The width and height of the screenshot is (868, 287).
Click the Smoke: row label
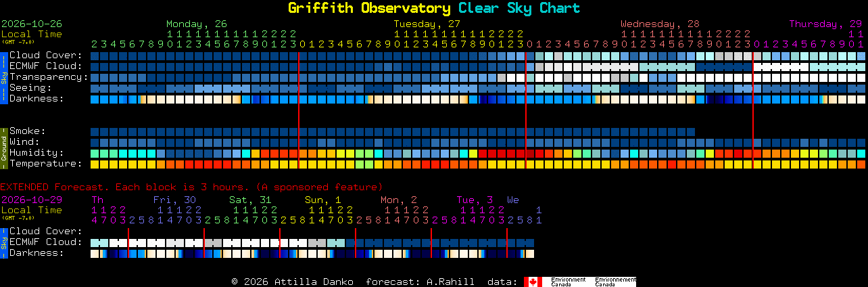pyautogui.click(x=28, y=131)
